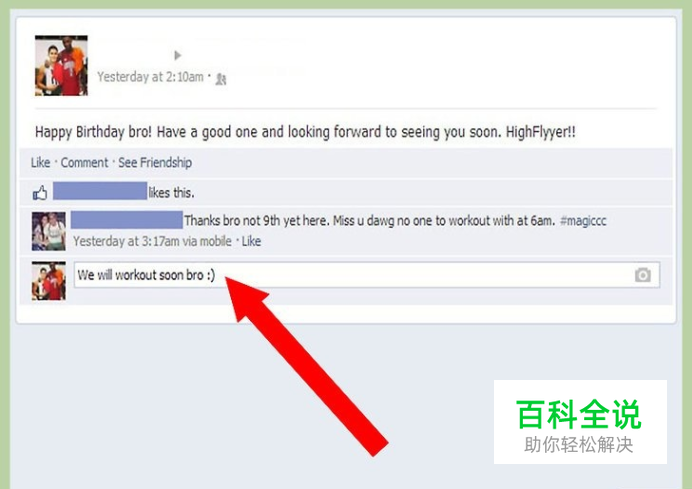
Task: Open the #magiccc hashtag
Action: (x=583, y=221)
